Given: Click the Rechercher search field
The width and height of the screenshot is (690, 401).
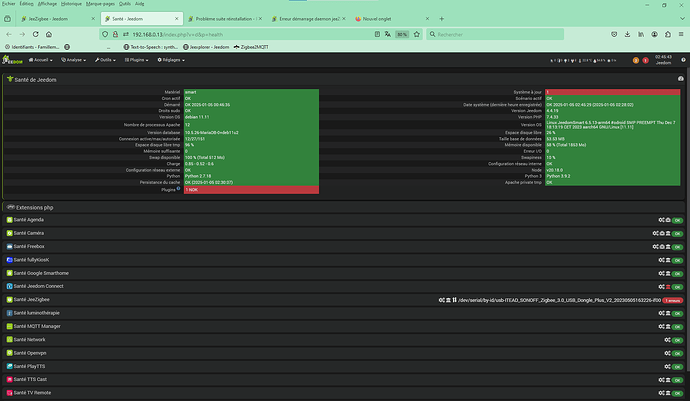Looking at the screenshot, I should click(495, 34).
